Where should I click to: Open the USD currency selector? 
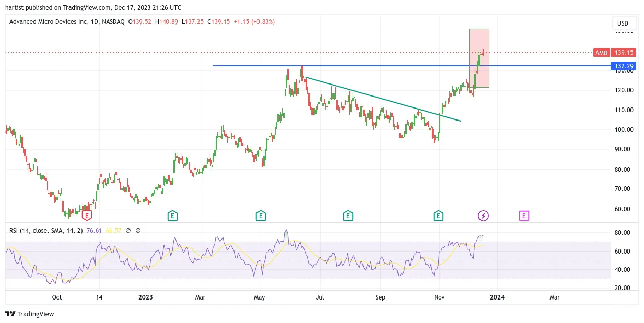[x=624, y=23]
